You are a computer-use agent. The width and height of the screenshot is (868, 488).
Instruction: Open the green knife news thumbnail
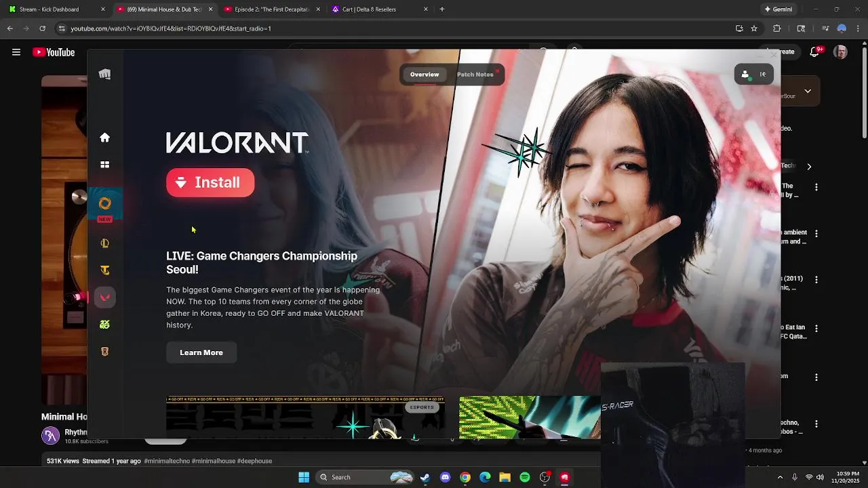(x=530, y=418)
